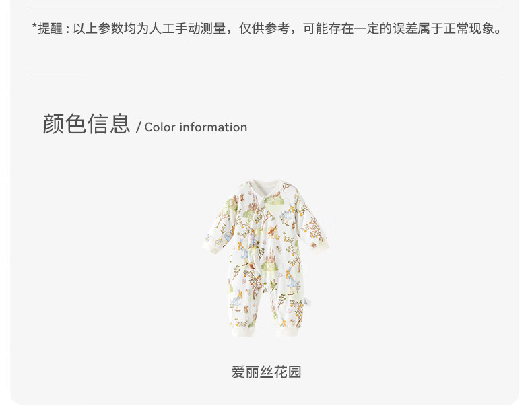This screenshot has height=412, width=532.
Task: Select the 爱丽丝花园 color name label
Action: pyautogui.click(x=266, y=372)
